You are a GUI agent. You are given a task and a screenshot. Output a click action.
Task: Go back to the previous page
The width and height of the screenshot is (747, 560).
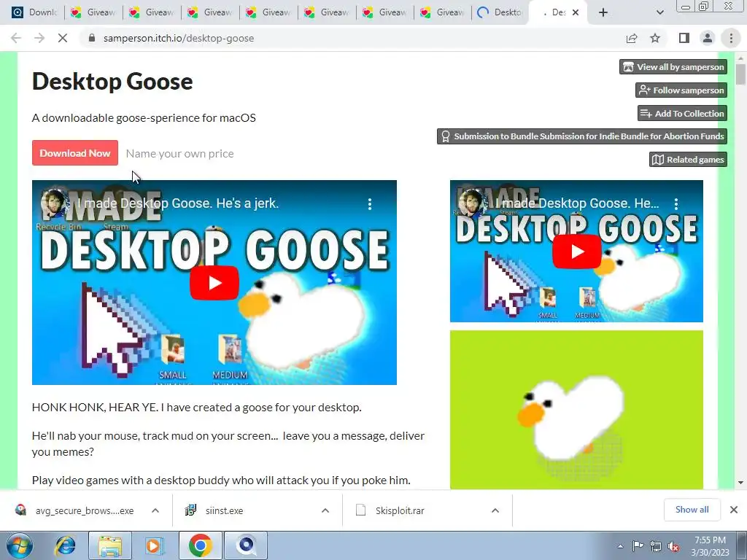click(x=16, y=38)
